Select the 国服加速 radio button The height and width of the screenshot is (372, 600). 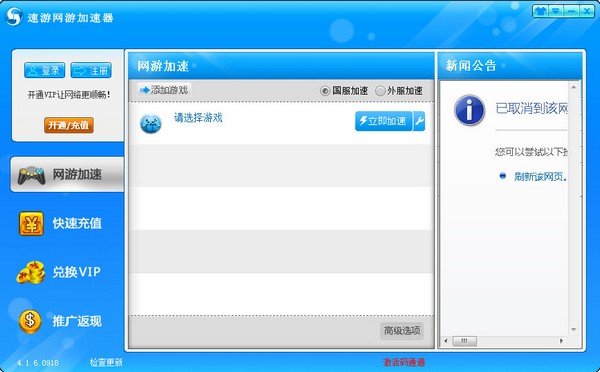tap(325, 91)
